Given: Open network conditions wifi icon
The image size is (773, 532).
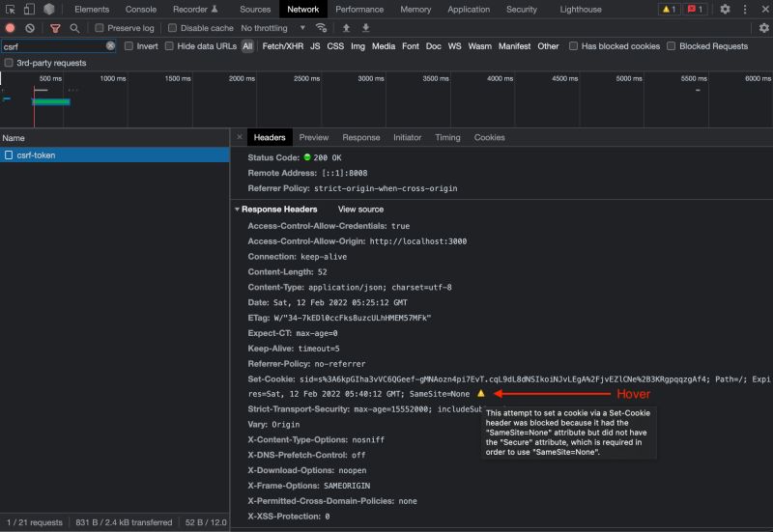Looking at the screenshot, I should pos(321,28).
